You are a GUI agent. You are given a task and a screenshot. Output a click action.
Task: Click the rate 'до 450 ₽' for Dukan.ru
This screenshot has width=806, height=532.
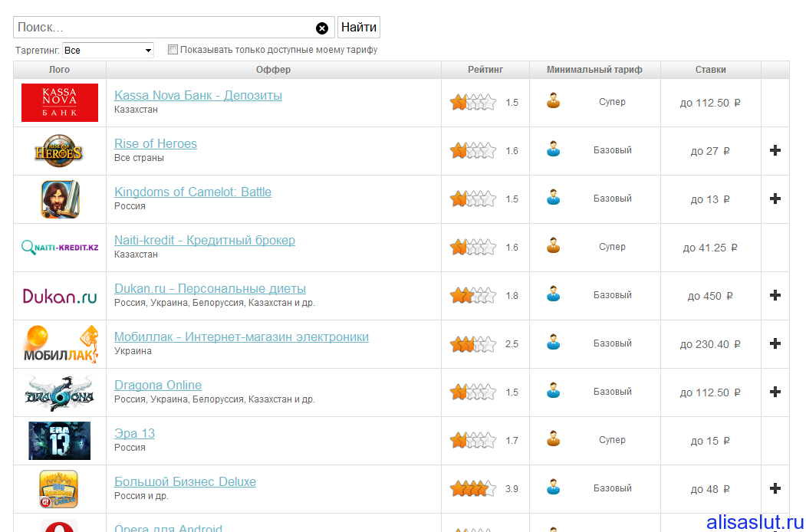pyautogui.click(x=710, y=296)
